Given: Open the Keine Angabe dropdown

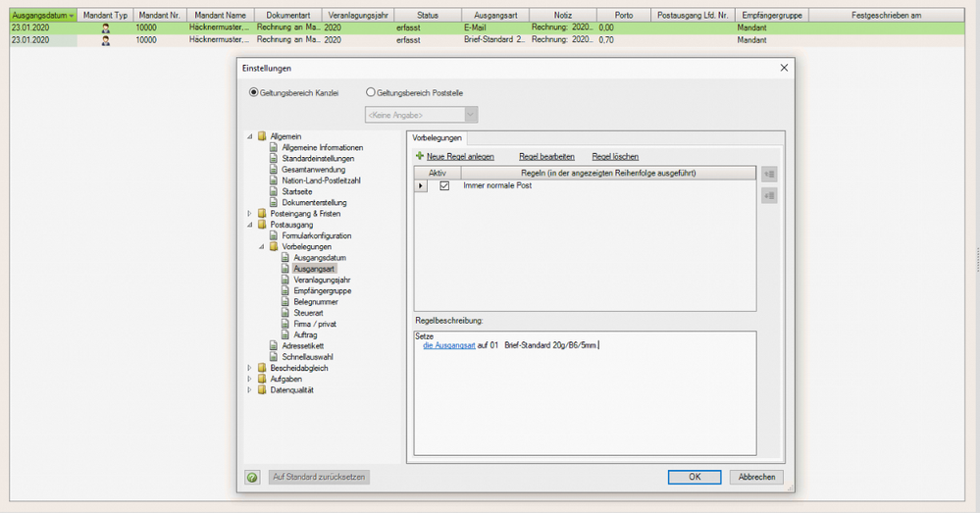Looking at the screenshot, I should (x=470, y=115).
